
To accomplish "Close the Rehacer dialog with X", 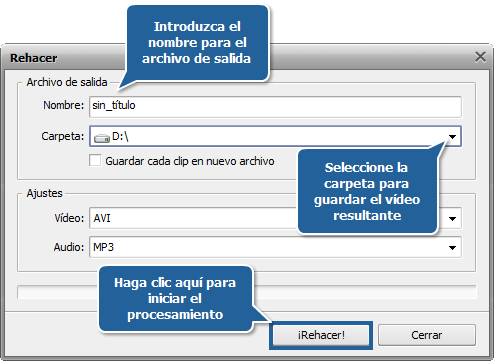I will point(480,57).
